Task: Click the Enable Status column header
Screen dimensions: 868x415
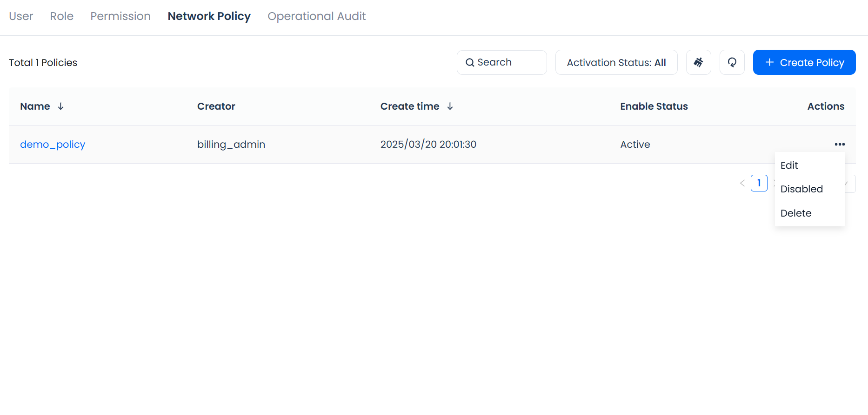Action: [x=654, y=106]
